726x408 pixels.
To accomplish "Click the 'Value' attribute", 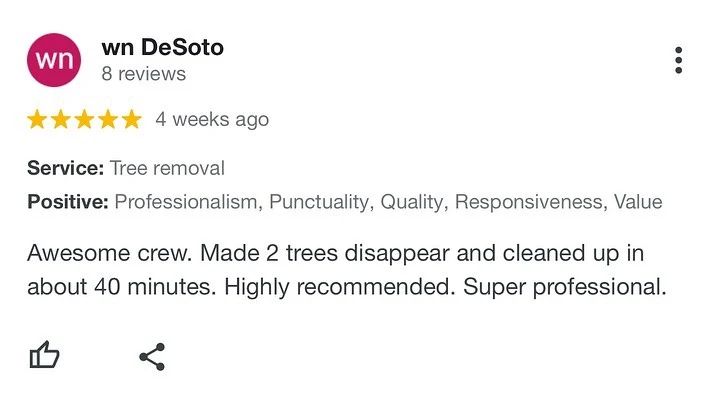I will (638, 202).
